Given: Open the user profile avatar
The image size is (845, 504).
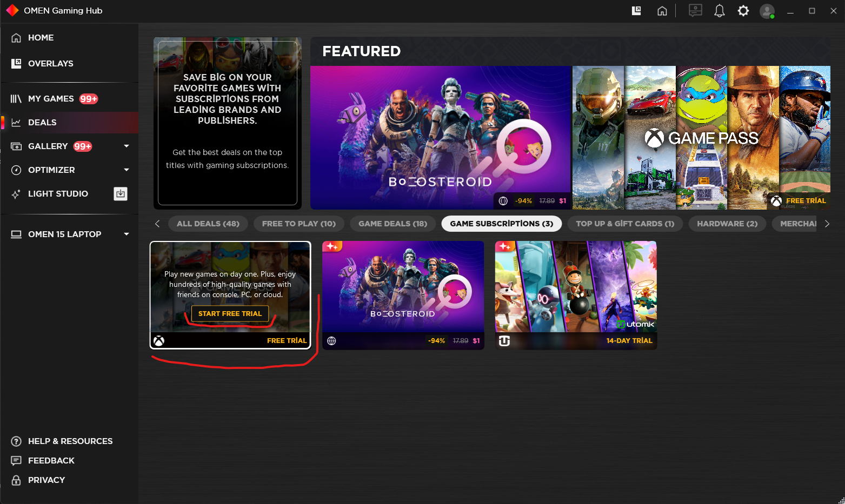Looking at the screenshot, I should tap(767, 11).
